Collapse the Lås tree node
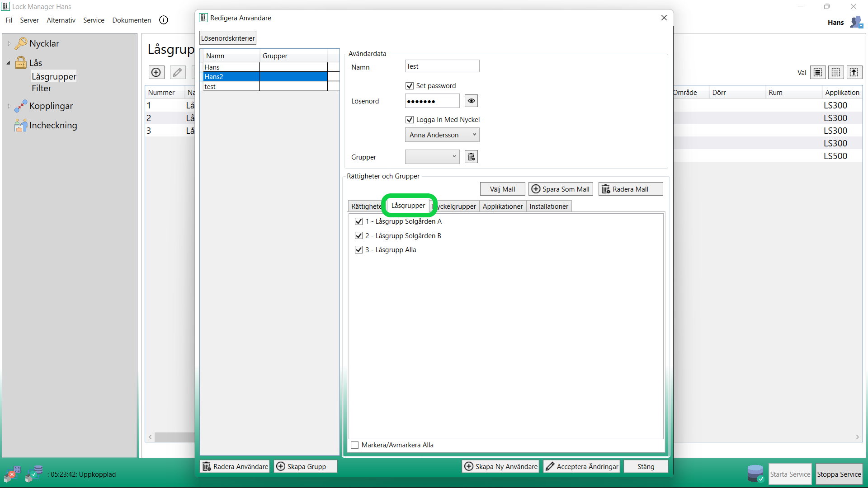Image resolution: width=868 pixels, height=488 pixels. coord(9,63)
